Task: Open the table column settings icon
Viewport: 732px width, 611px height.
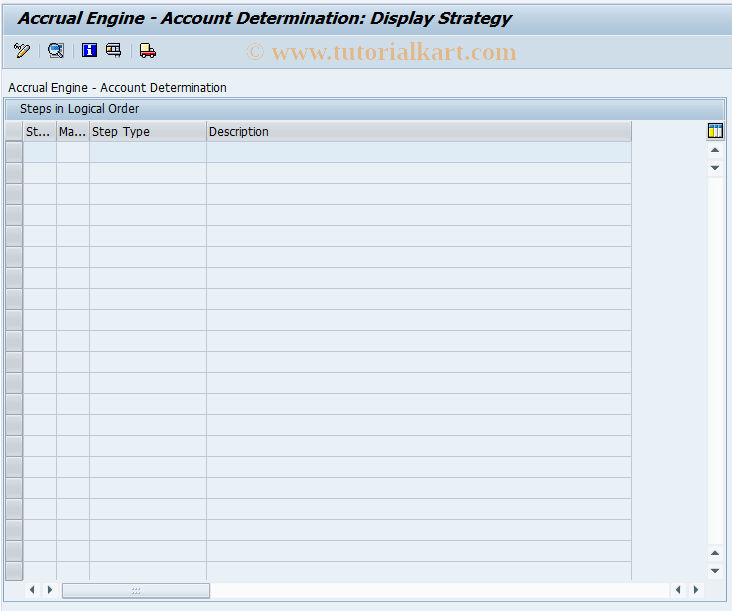Action: (x=715, y=131)
